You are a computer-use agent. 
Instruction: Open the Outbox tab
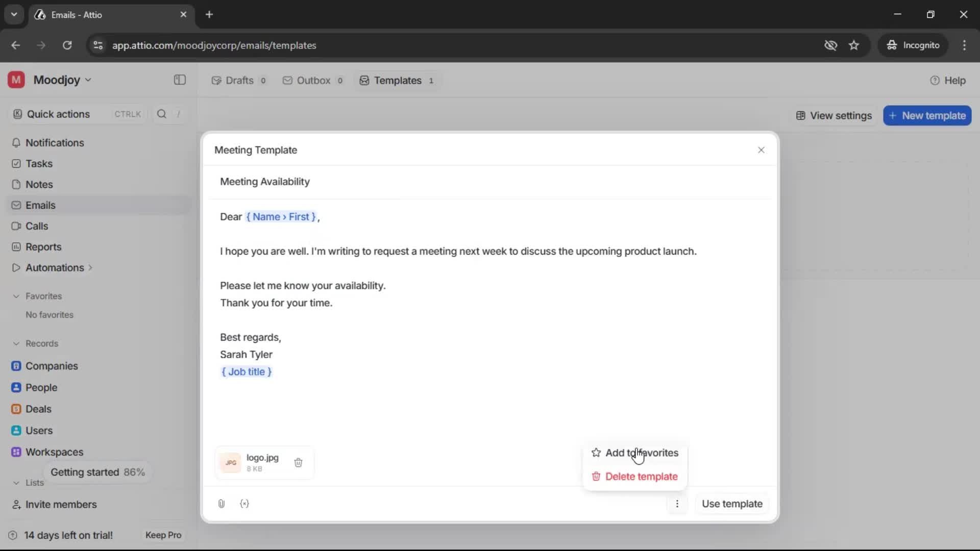pyautogui.click(x=312, y=80)
